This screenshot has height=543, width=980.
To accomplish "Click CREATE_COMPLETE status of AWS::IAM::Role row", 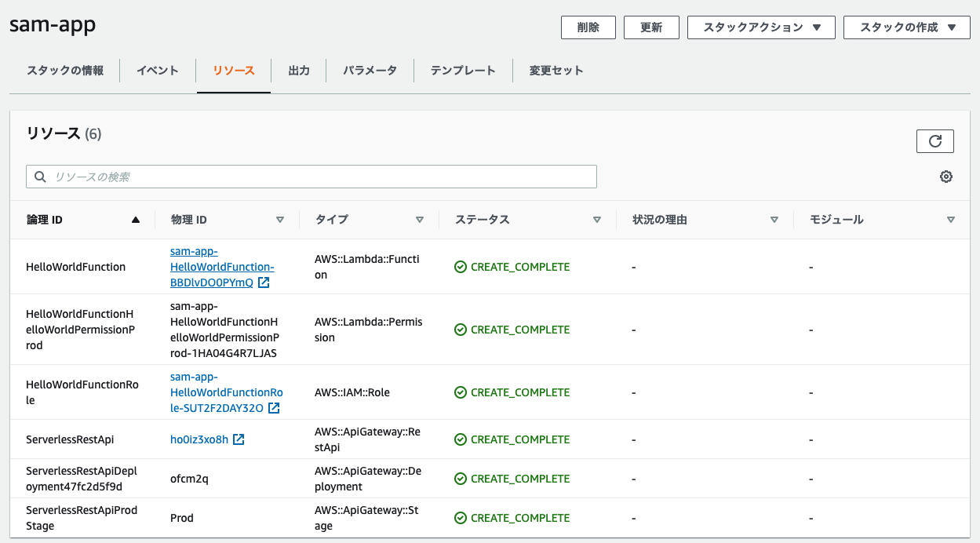I will tap(512, 392).
